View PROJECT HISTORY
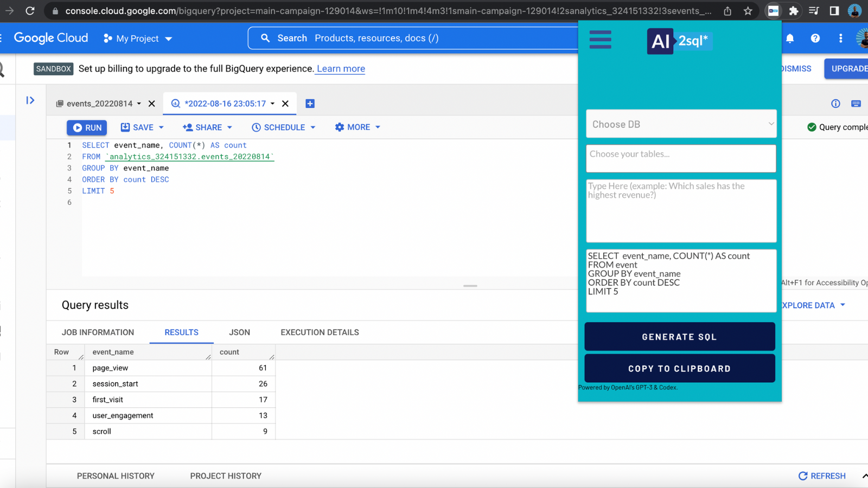The image size is (868, 488). click(225, 476)
